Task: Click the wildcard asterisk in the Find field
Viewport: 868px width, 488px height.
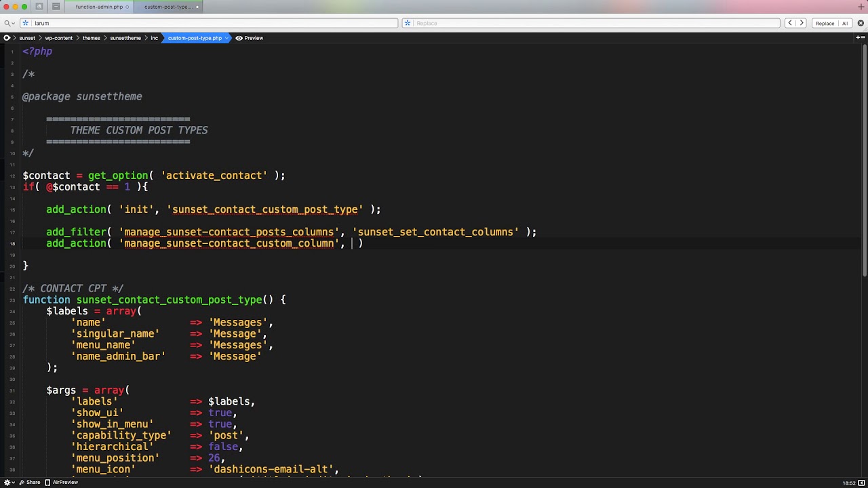Action: pos(26,23)
